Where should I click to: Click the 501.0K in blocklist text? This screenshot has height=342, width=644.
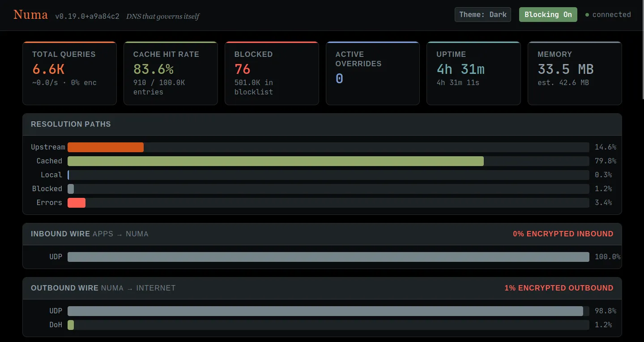tap(254, 87)
